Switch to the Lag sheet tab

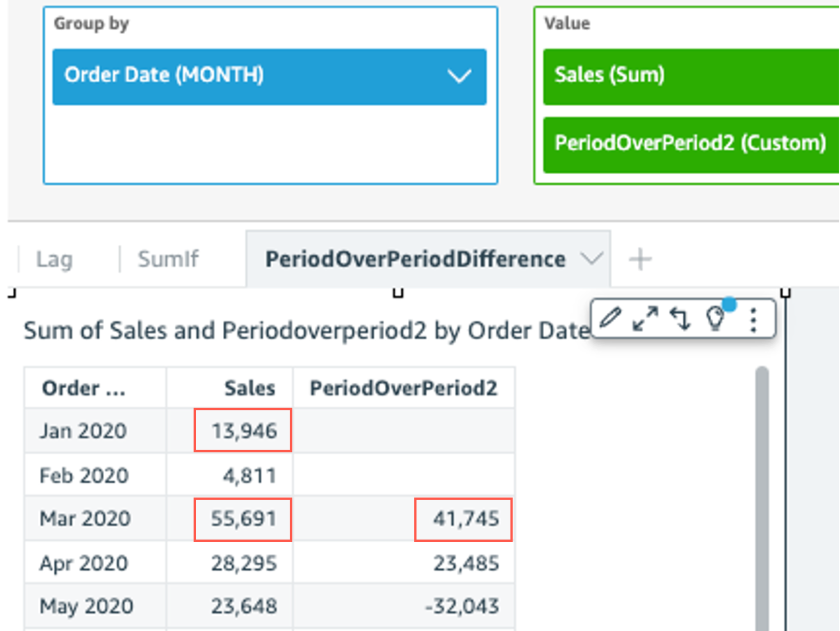coord(55,259)
